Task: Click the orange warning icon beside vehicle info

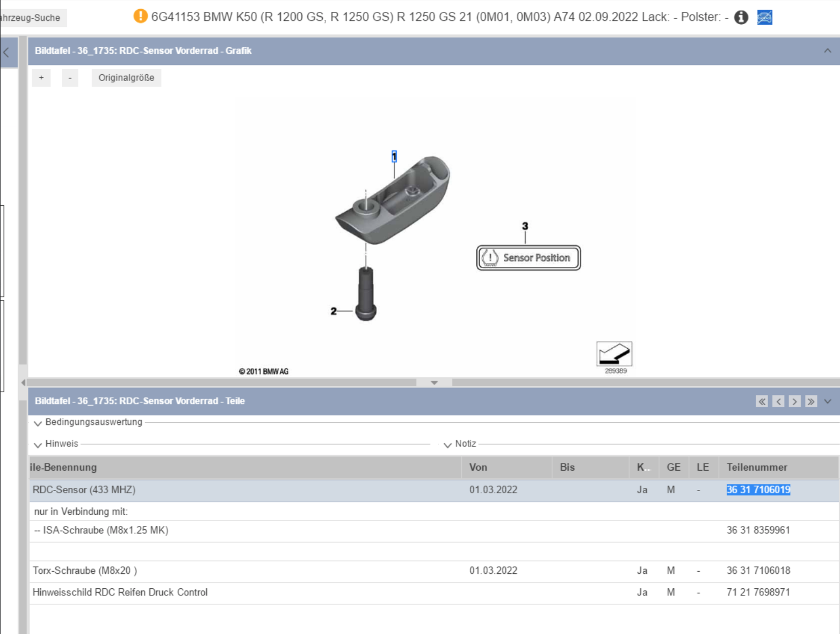Action: click(x=140, y=16)
